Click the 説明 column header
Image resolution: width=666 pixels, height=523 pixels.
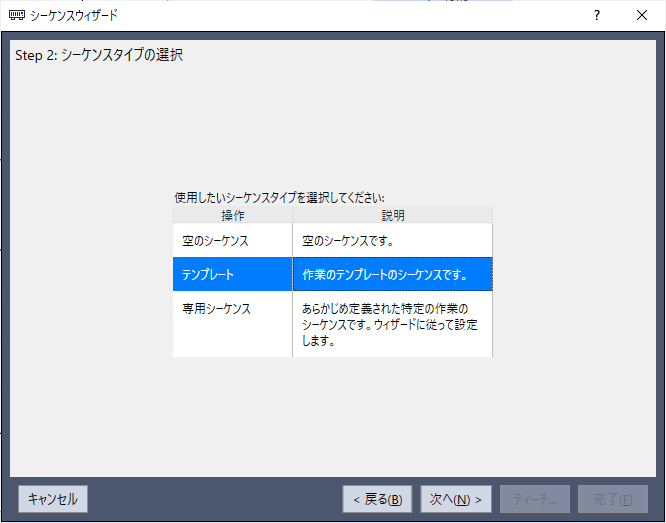(393, 215)
